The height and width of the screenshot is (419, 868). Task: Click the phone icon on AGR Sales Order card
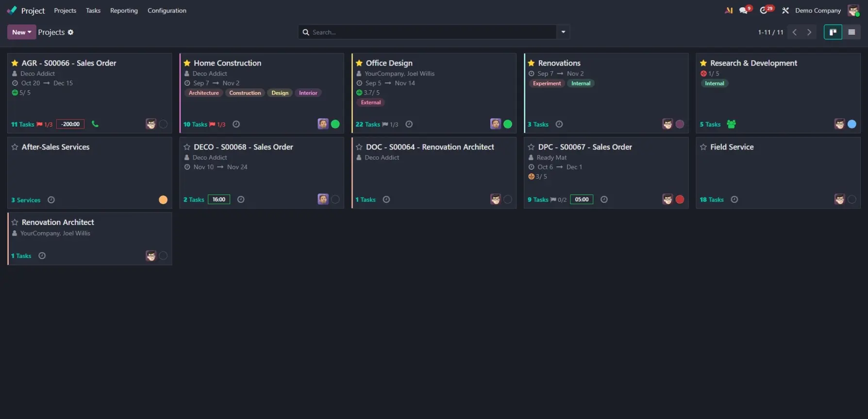pyautogui.click(x=95, y=124)
